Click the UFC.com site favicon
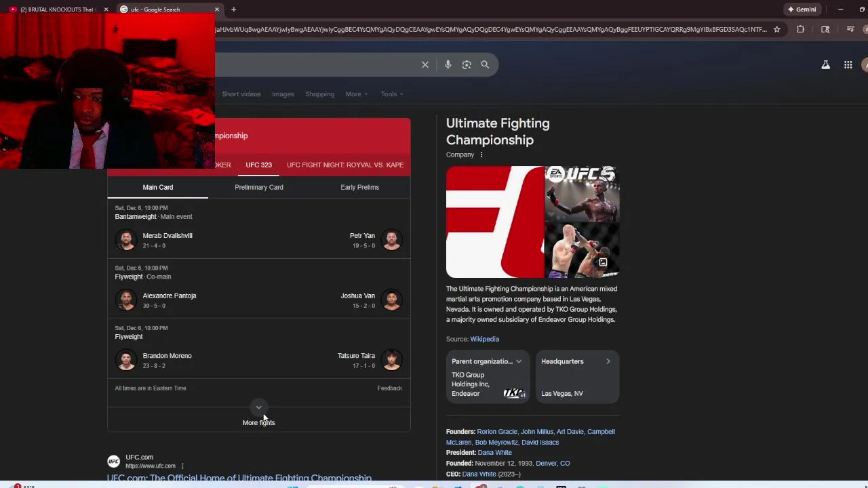Screen dimensions: 868x488 [113, 462]
